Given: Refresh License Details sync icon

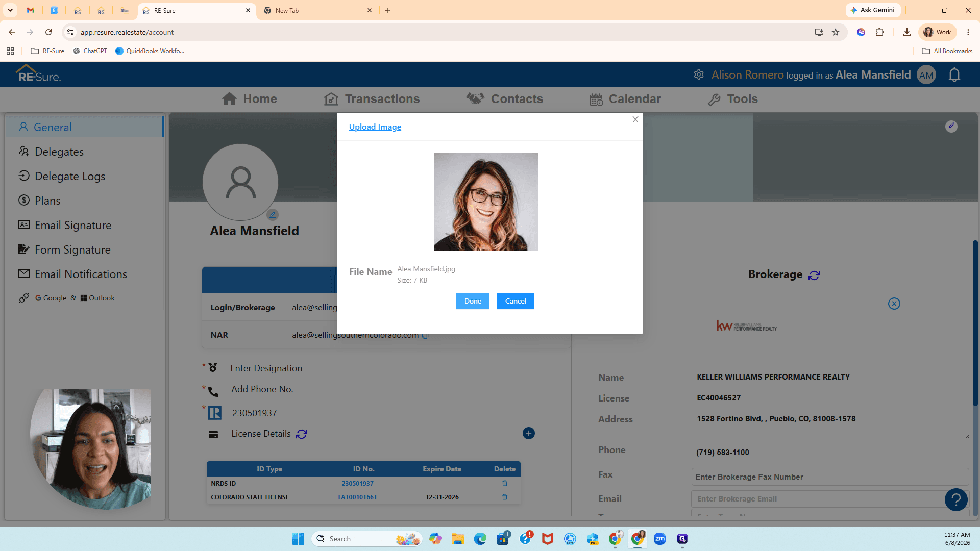Looking at the screenshot, I should click(302, 434).
